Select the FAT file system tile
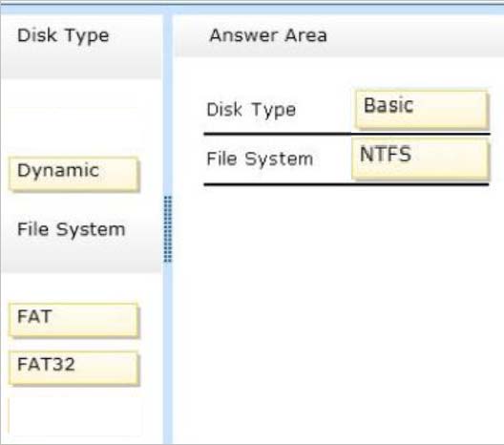Screen dimensions: 504x445 tap(73, 320)
